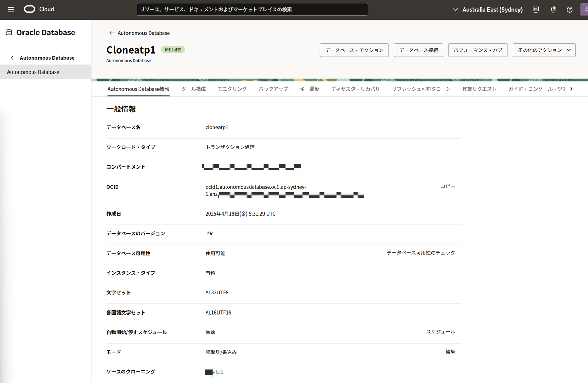Click the コンパートメント label
The width and height of the screenshot is (588, 383).
(126, 167)
